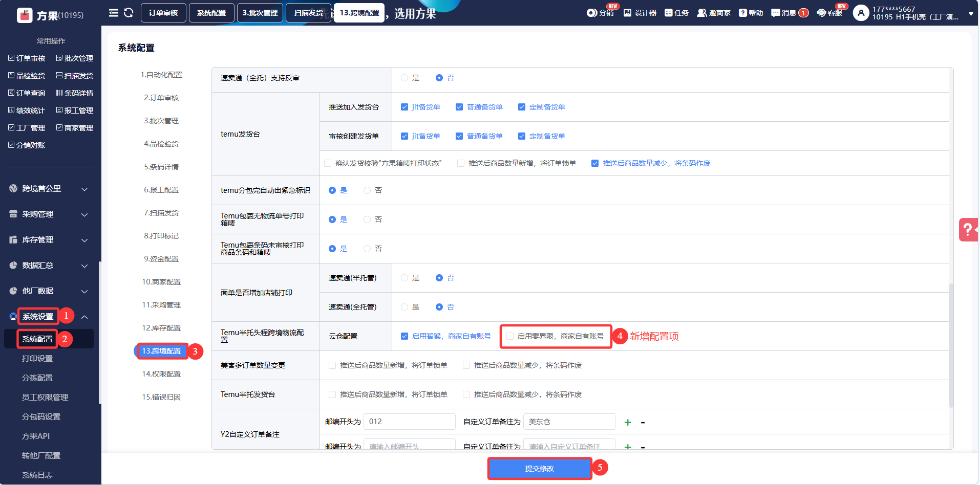Enable 启用零界限，商家自有账号 checkbox
The image size is (980, 485).
510,336
